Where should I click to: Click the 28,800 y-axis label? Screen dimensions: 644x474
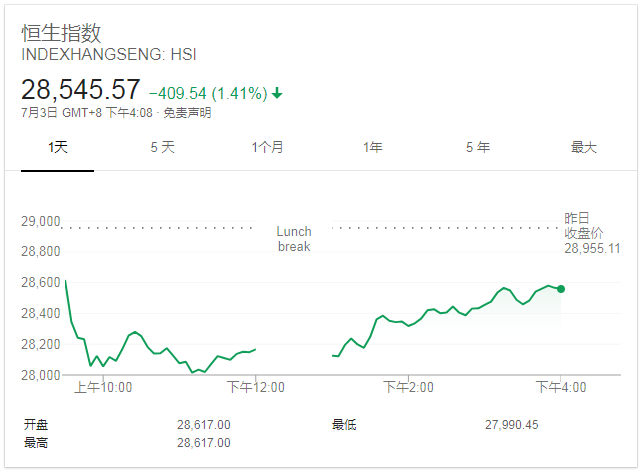pyautogui.click(x=41, y=251)
